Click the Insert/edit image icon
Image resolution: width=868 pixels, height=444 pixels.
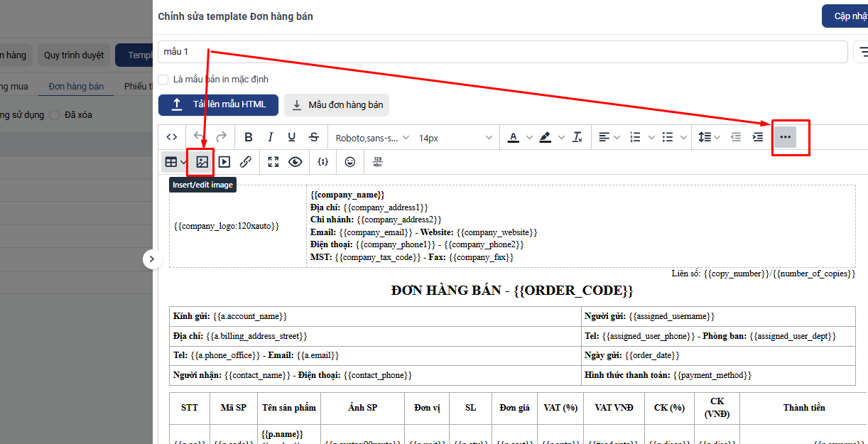click(x=202, y=162)
